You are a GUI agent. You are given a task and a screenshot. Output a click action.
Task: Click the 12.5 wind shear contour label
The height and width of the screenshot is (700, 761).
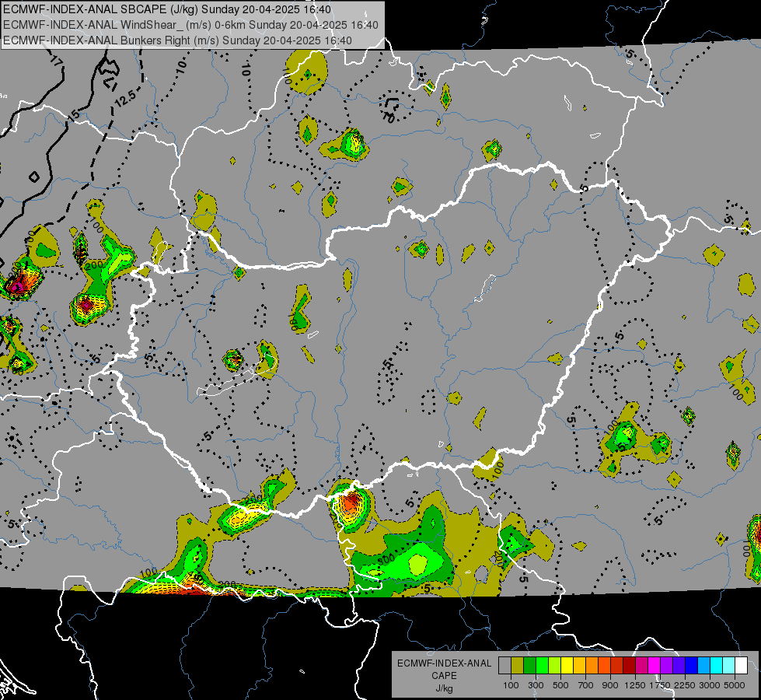pyautogui.click(x=126, y=99)
